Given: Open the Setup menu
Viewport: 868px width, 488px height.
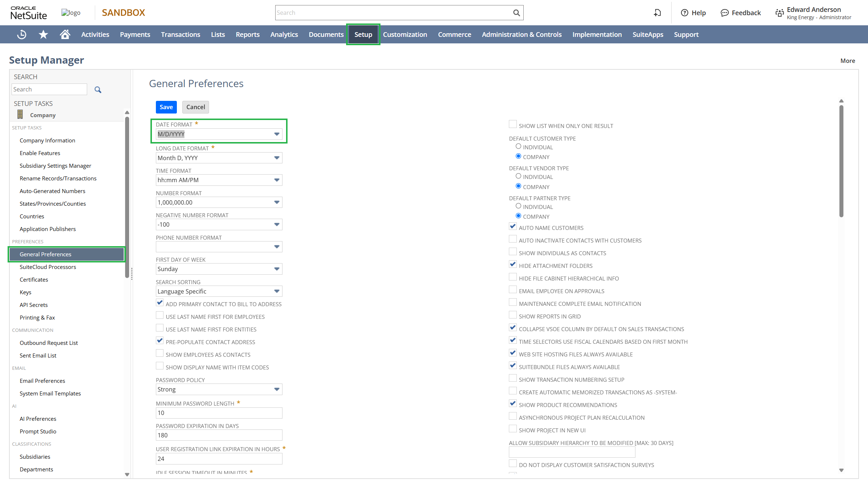Looking at the screenshot, I should coord(363,34).
